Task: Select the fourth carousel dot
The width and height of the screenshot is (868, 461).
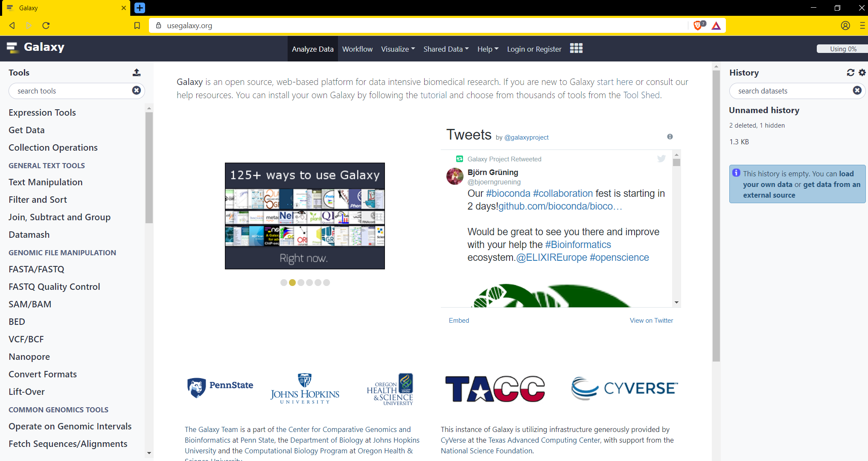Action: pyautogui.click(x=309, y=283)
